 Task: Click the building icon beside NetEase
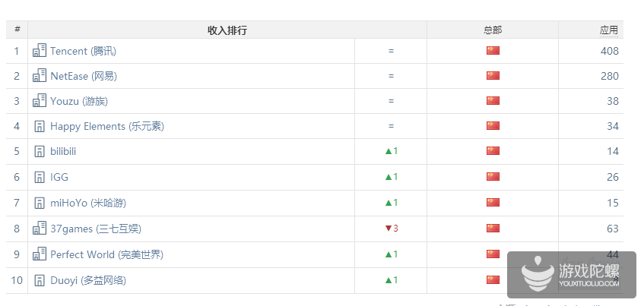[40, 76]
